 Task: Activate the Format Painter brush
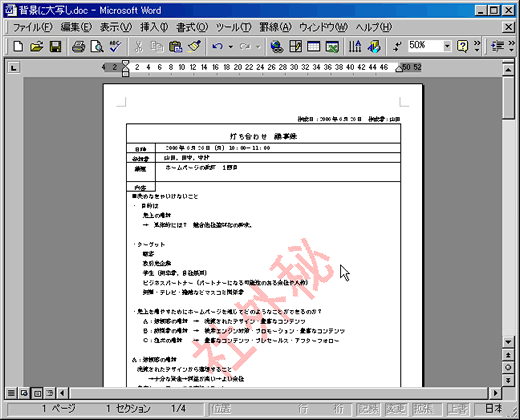pos(194,46)
